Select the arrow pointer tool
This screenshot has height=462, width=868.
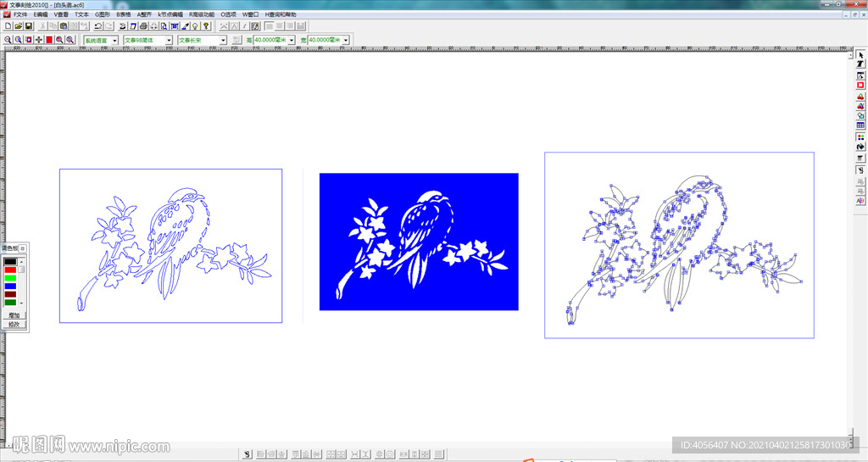pyautogui.click(x=860, y=55)
